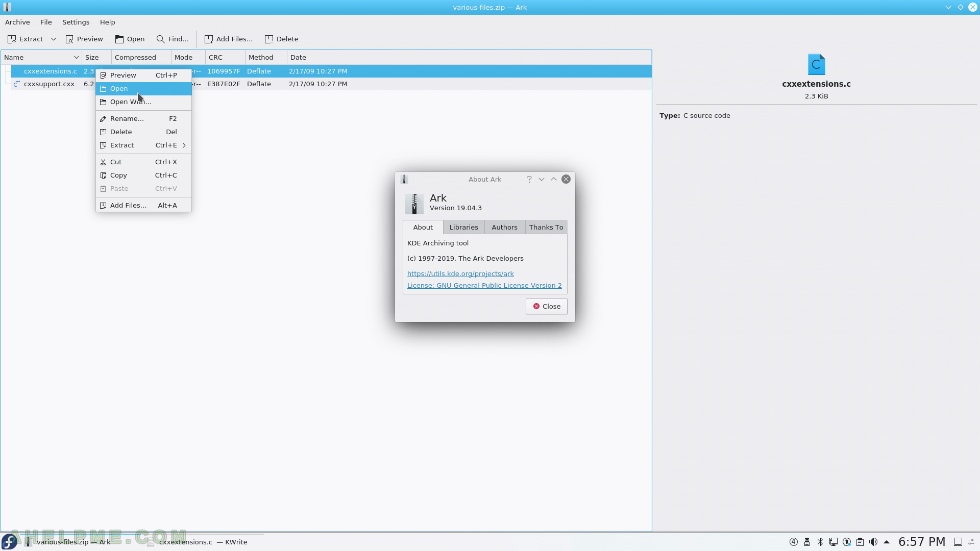The image size is (980, 551).
Task: Click the notifications count tray icon
Action: (794, 542)
